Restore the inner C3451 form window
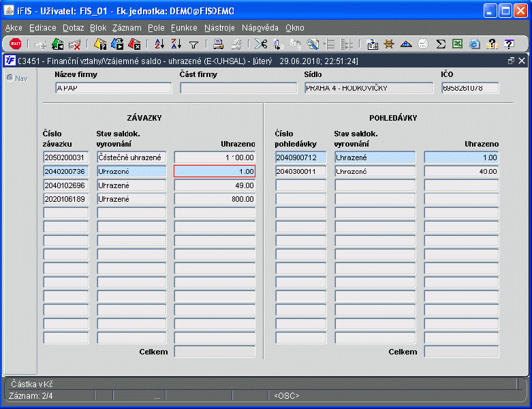Screen dimensions: 532x409 [511, 61]
